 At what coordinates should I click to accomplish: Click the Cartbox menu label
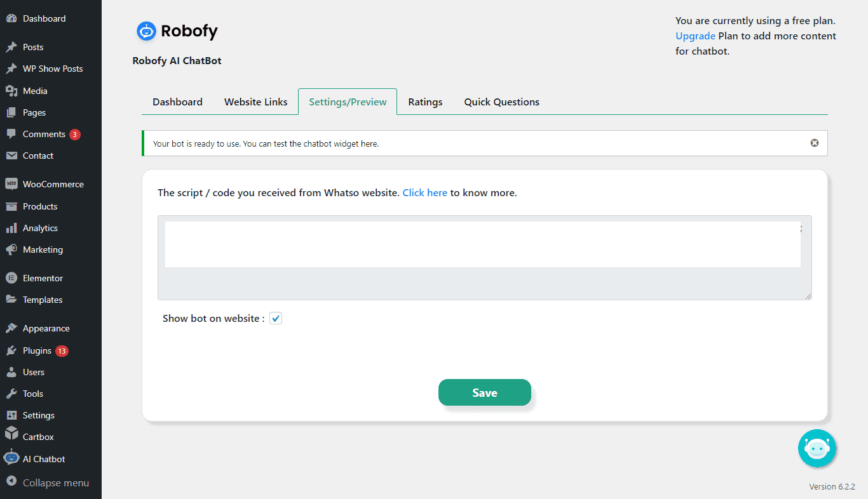(x=38, y=437)
